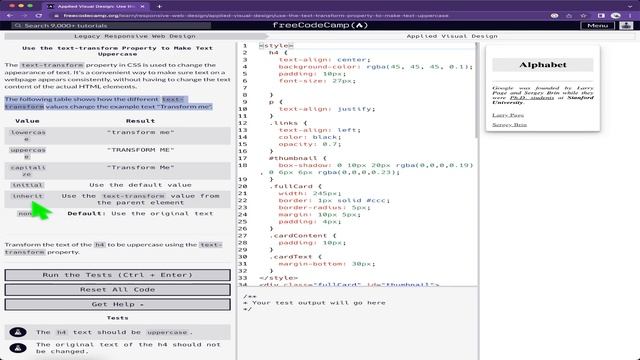640x360 pixels.
Task: Click the freeCodeCamp logo
Action: [320, 25]
